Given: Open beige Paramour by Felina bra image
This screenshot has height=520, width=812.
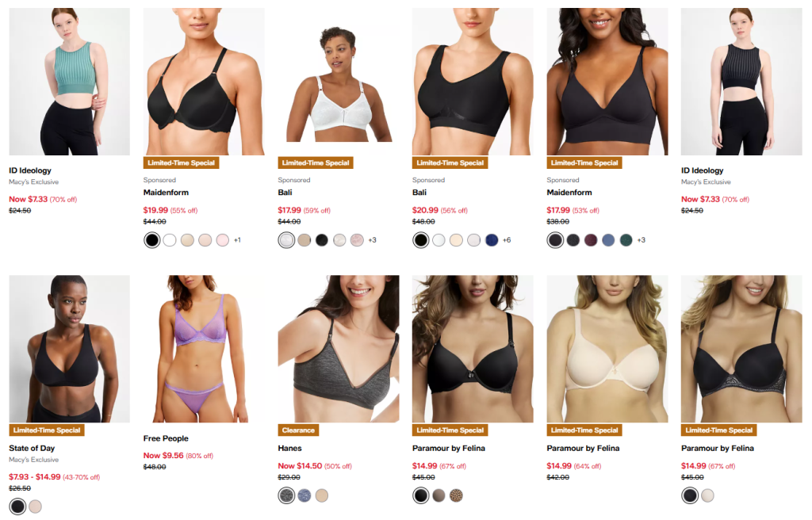Looking at the screenshot, I should [x=607, y=349].
